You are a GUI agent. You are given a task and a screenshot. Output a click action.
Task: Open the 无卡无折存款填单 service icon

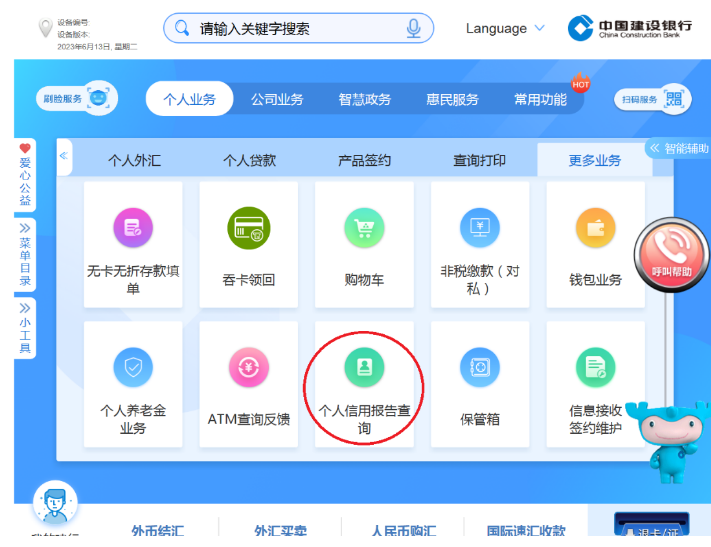click(x=133, y=229)
